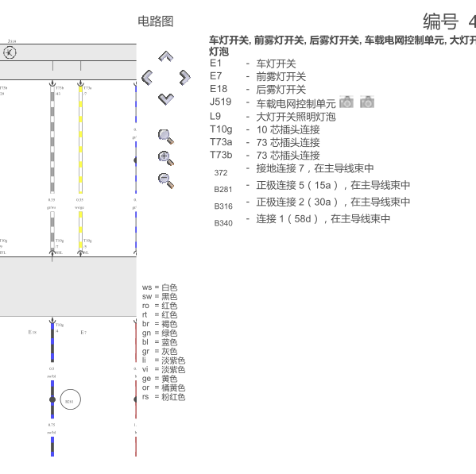This screenshot has width=476, height=474.
Task: Click the E18 component label in diagram
Action: click(x=33, y=332)
